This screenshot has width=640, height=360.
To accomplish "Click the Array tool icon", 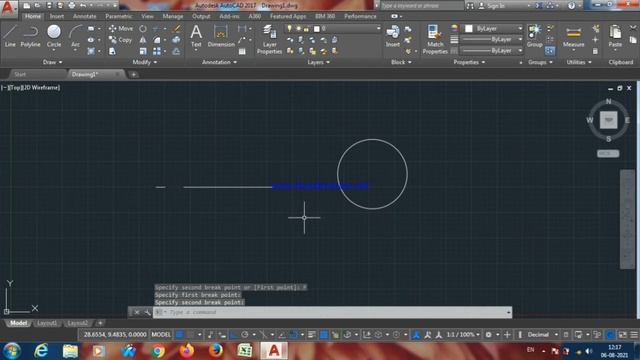I will click(157, 51).
